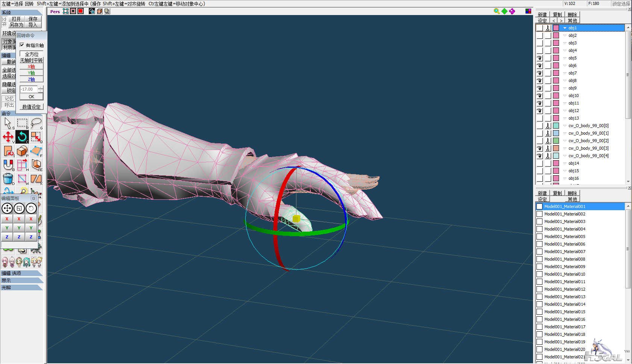632x364 pixels.
Task: Select the orange box primitive tool
Action: click(x=22, y=151)
